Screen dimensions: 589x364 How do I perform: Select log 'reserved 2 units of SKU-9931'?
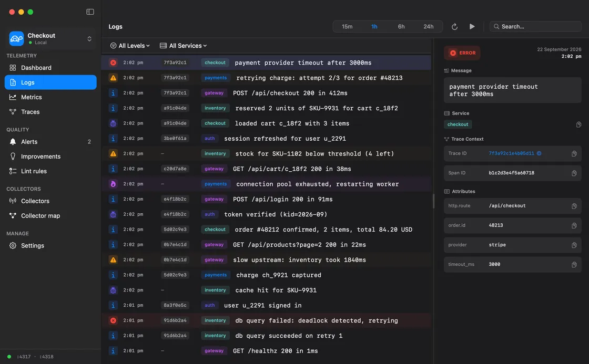[266, 108]
